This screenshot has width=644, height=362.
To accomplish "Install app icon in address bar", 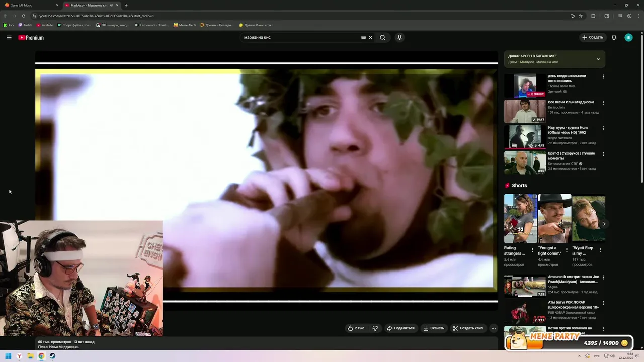I will pyautogui.click(x=572, y=16).
